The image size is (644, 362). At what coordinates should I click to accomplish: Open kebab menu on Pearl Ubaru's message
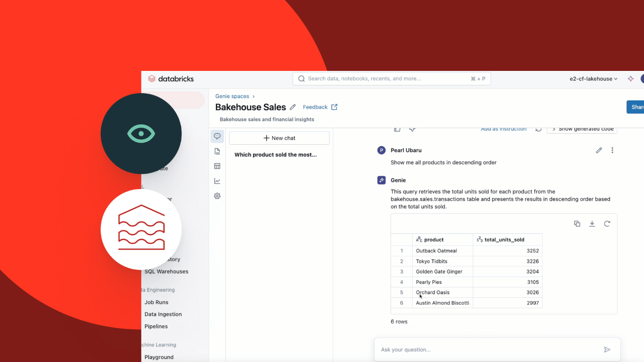pyautogui.click(x=612, y=150)
